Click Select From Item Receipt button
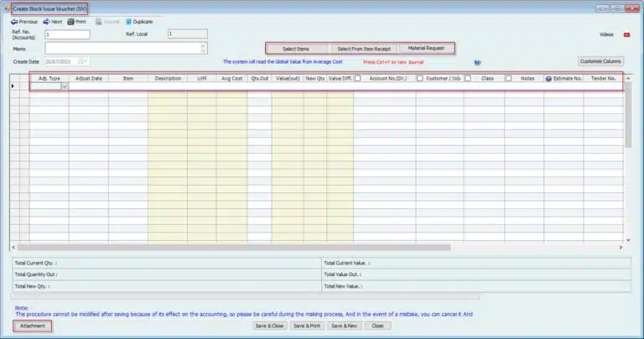Screen dimensions: 644x339 click(364, 49)
